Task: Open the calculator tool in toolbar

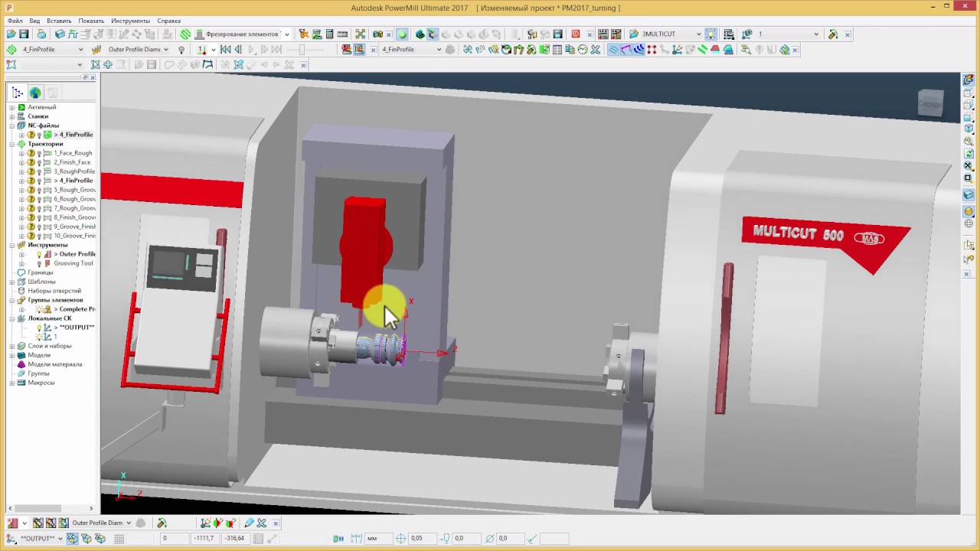Action: point(329,34)
